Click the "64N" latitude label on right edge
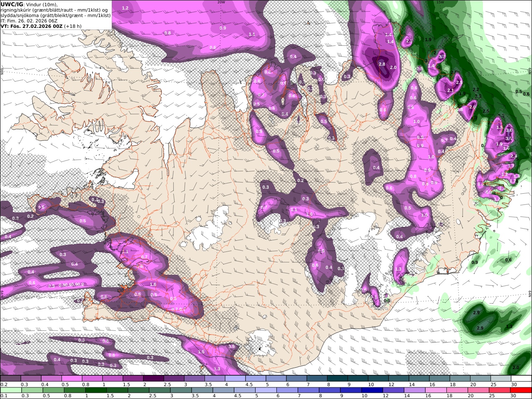Image resolution: width=532 pixels, height=399 pixels. point(530,293)
